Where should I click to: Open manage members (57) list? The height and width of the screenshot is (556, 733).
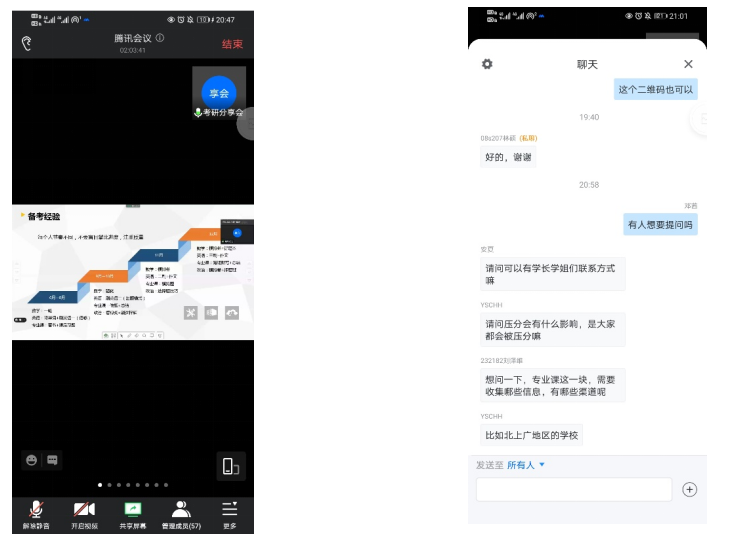(181, 513)
